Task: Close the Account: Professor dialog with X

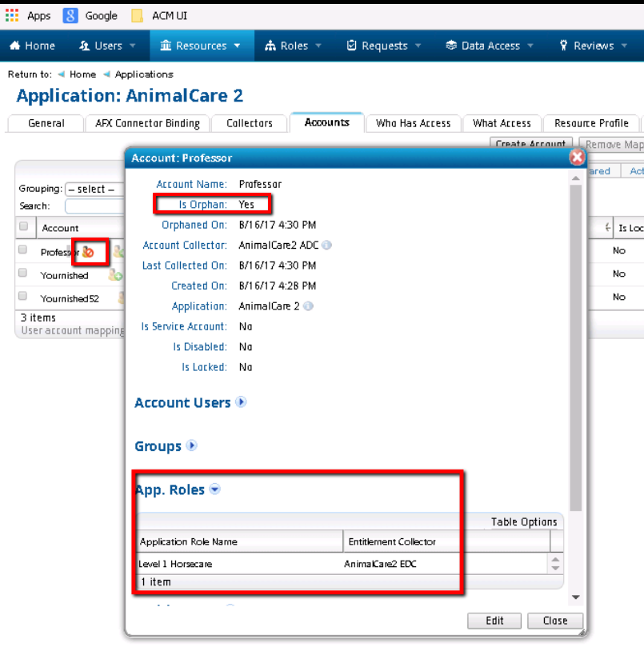Action: click(577, 158)
